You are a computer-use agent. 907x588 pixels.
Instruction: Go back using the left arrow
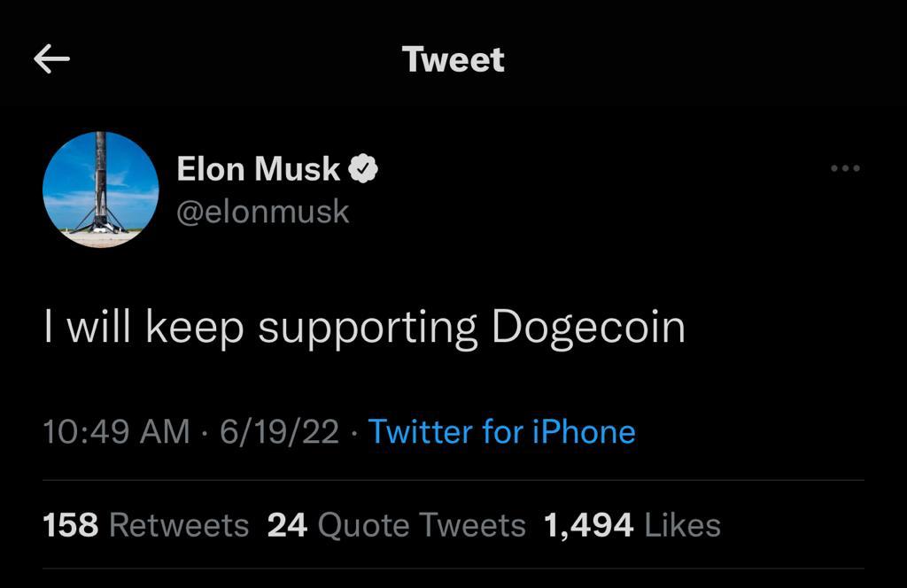click(x=51, y=59)
